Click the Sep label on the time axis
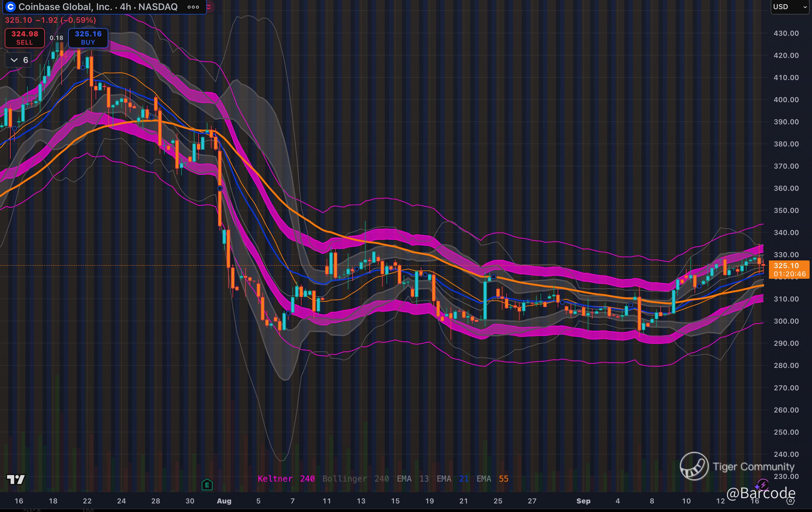The width and height of the screenshot is (812, 512). point(583,501)
